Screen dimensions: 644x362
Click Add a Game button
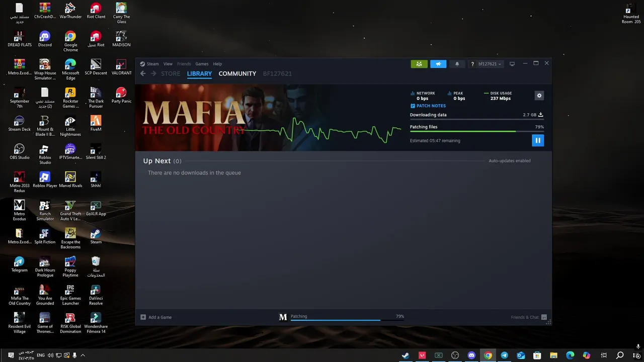(x=156, y=317)
